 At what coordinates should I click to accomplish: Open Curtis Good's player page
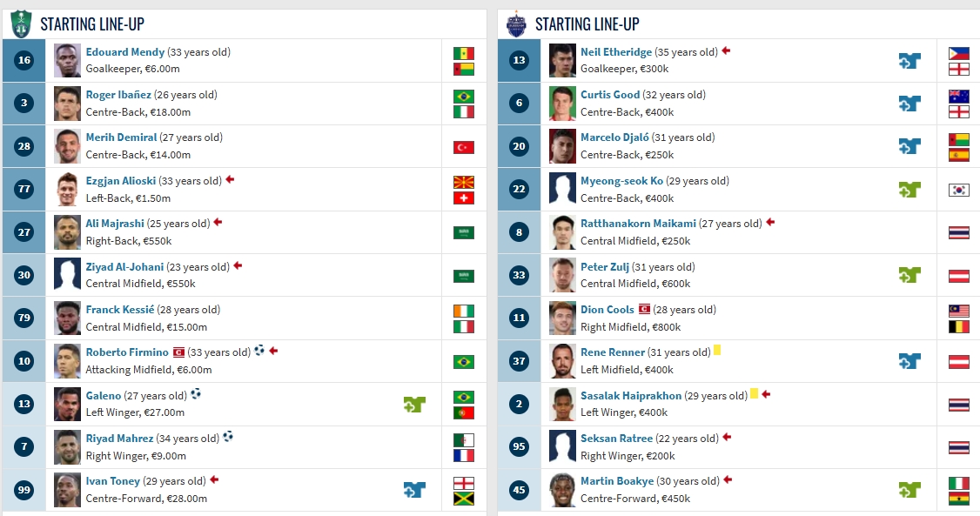pyautogui.click(x=610, y=95)
